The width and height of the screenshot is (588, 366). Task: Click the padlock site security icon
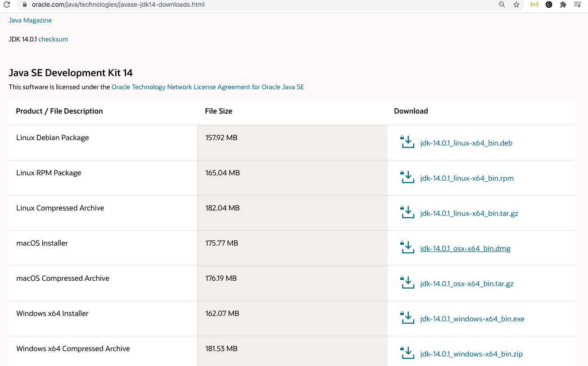click(25, 5)
